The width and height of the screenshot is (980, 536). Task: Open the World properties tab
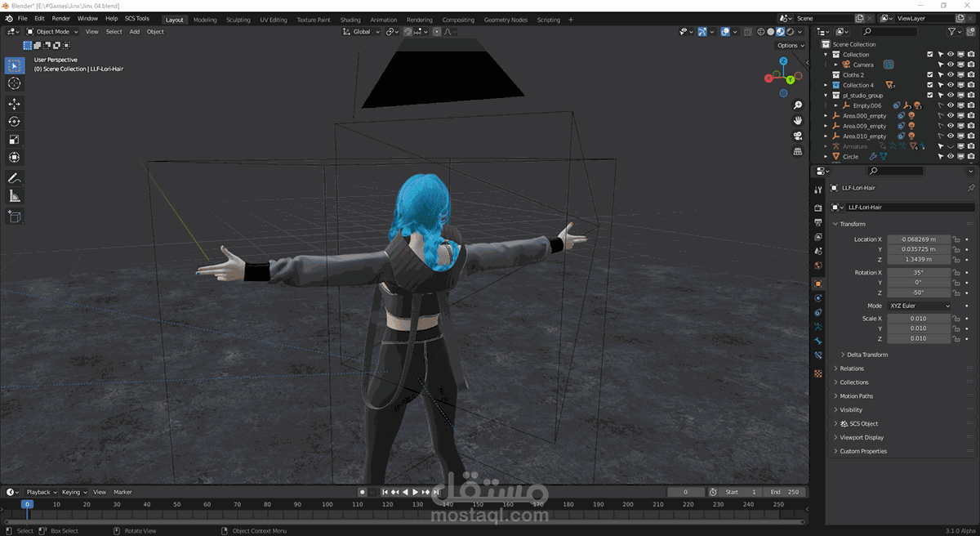click(x=818, y=266)
